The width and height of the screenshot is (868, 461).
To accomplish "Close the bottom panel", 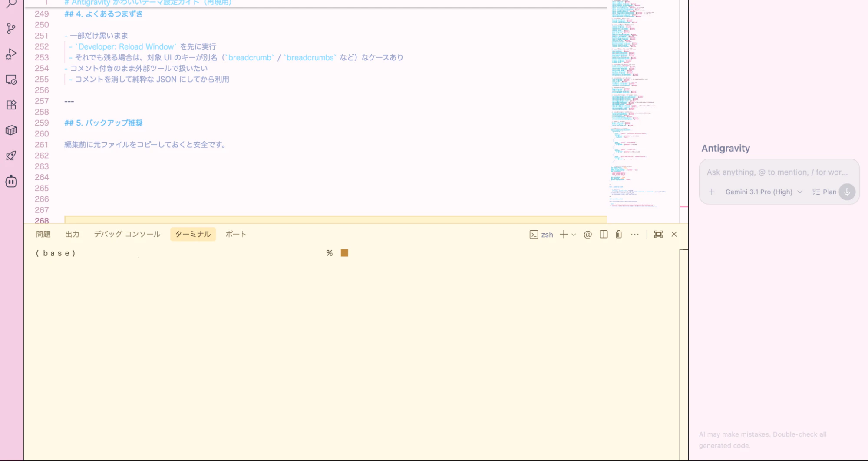I will point(674,235).
